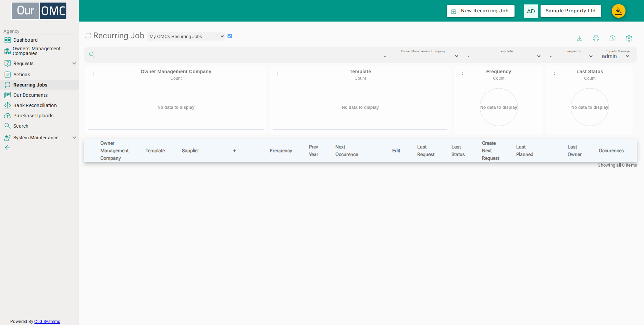Image resolution: width=644 pixels, height=325 pixels.
Task: Click New Recurring Job button
Action: click(481, 11)
